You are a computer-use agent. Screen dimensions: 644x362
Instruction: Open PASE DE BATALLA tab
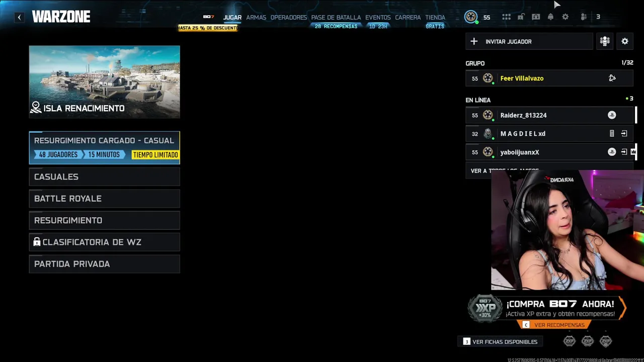(336, 17)
